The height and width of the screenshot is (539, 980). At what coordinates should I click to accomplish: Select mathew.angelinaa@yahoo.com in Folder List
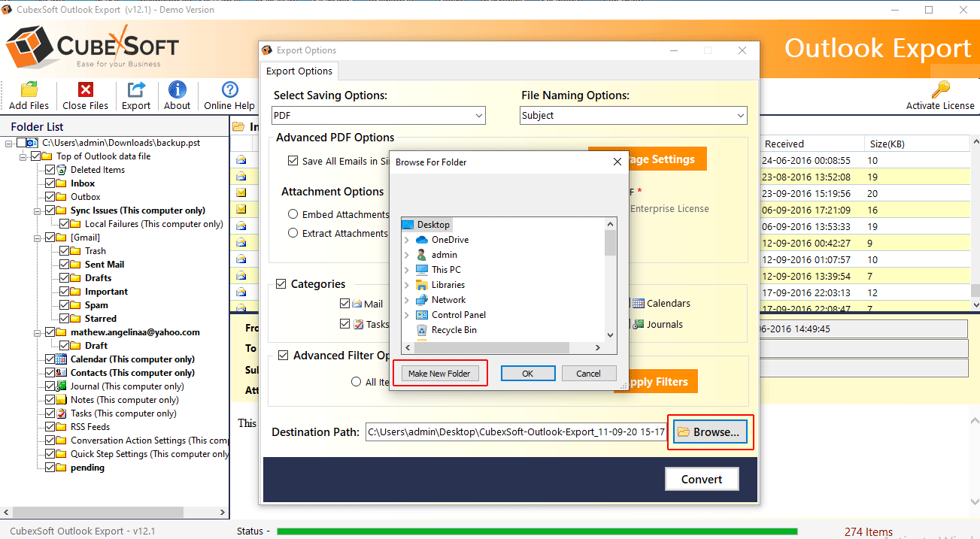(135, 332)
